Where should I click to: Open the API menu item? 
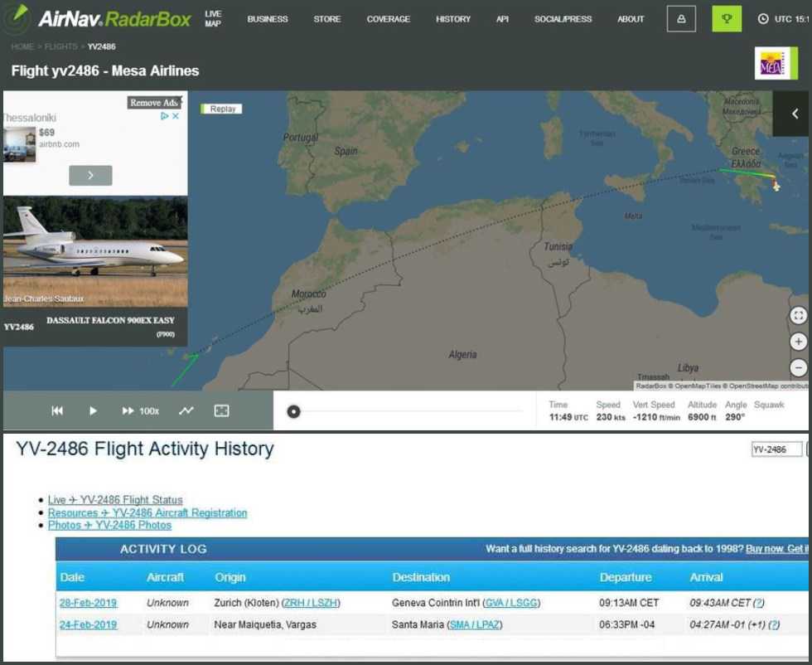pyautogui.click(x=502, y=19)
